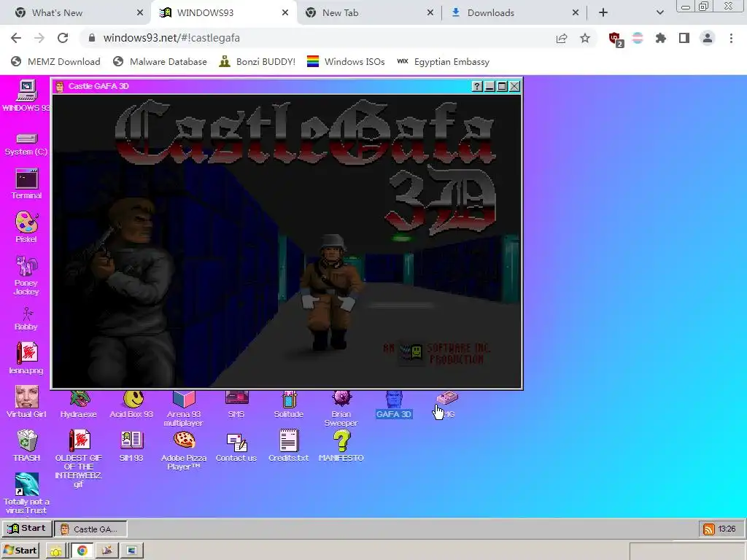Open Bonzi BUDDY! bookmark

point(258,62)
